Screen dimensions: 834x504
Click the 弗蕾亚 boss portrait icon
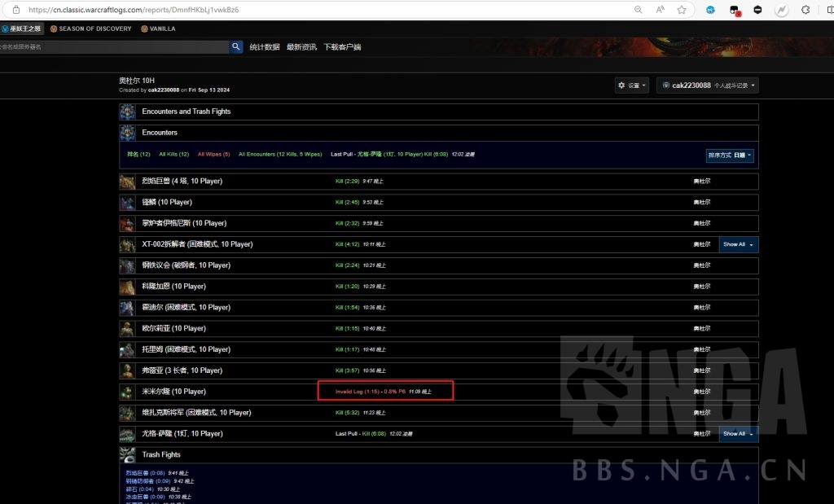pos(127,370)
